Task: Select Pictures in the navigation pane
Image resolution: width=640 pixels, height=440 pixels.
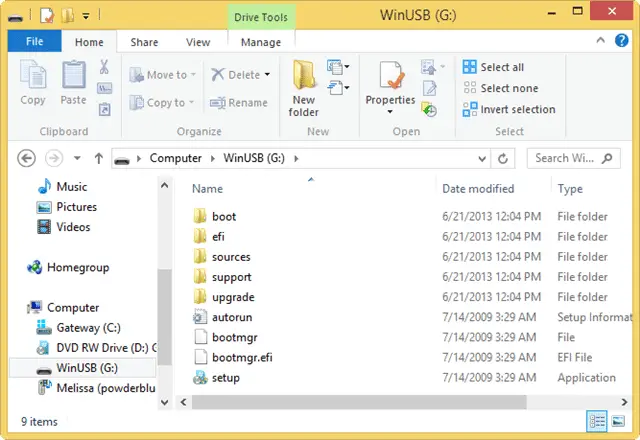Action: [67, 207]
